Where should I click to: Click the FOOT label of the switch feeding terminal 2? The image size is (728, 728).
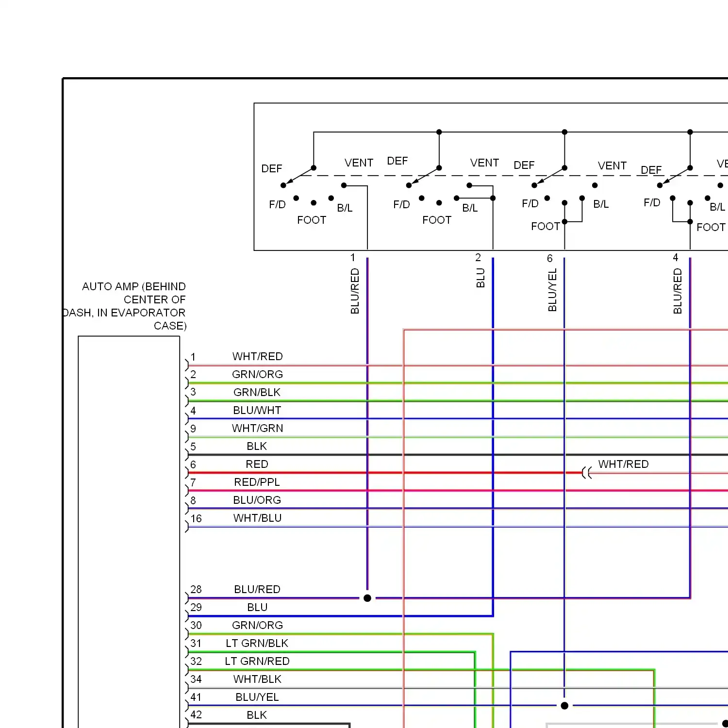tap(437, 220)
